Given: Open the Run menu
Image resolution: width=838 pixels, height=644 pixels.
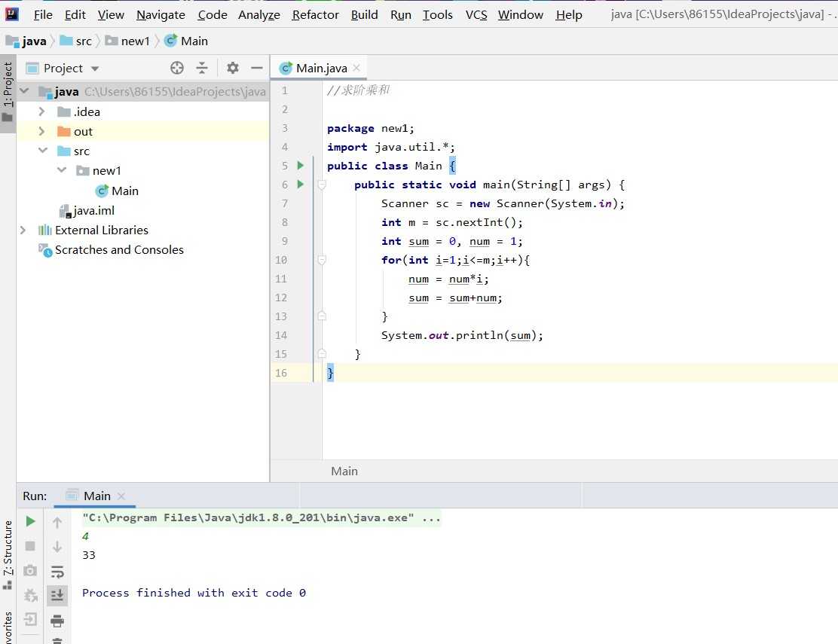Looking at the screenshot, I should (401, 15).
